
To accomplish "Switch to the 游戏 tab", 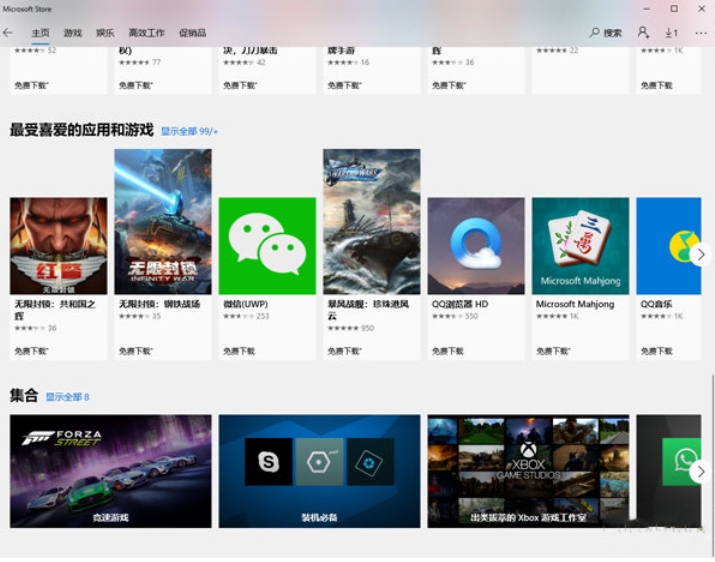I will tap(73, 33).
